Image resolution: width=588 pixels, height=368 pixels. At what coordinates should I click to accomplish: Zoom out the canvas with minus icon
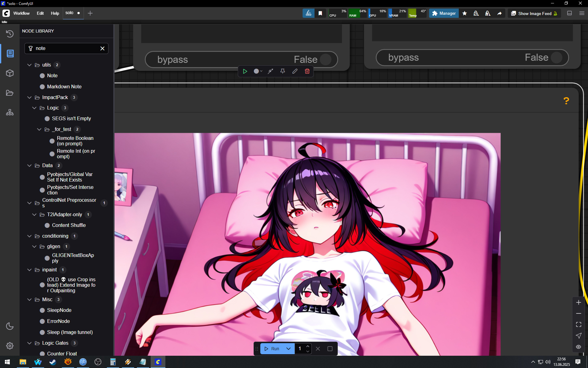pyautogui.click(x=579, y=313)
